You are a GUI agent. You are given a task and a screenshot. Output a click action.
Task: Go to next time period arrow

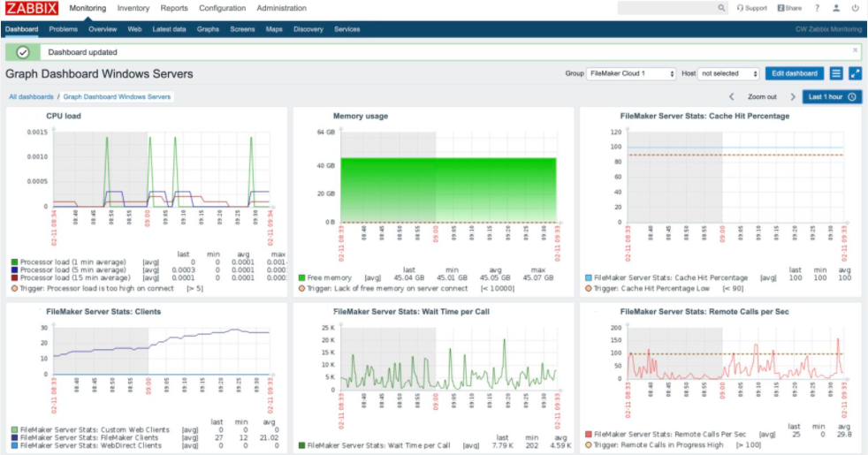coord(793,97)
